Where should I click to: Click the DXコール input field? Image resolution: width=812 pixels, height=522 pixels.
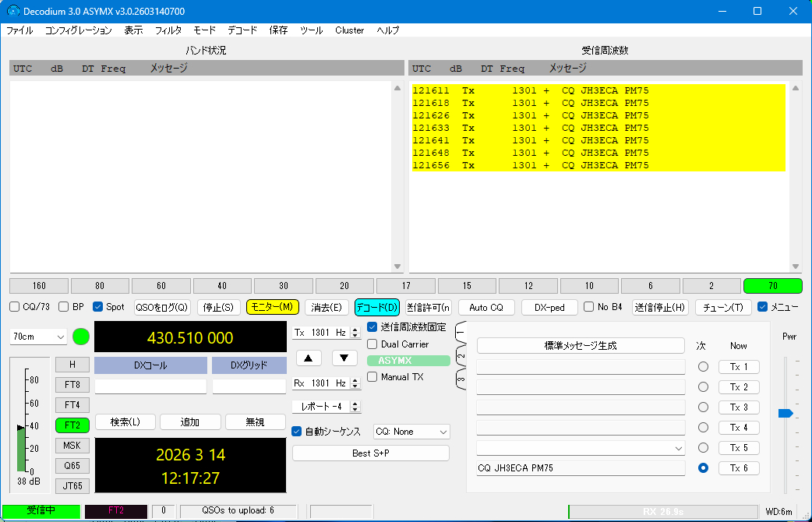coord(150,386)
